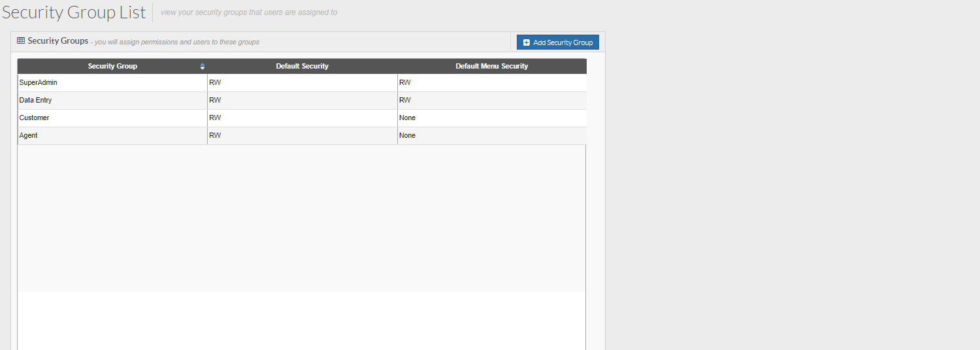Click the Add Security Group button
Viewport: 980px width, 350px height.
click(557, 42)
